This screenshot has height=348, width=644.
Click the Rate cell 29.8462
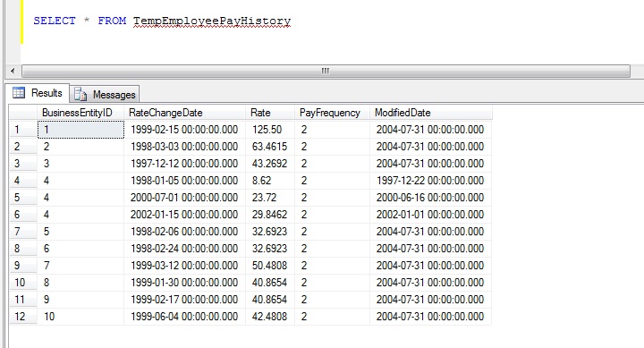[x=270, y=215]
